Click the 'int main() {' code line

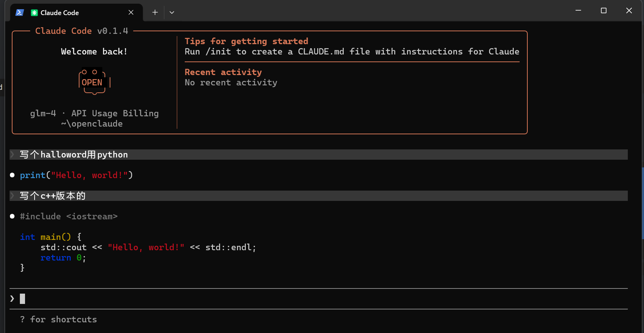pyautogui.click(x=51, y=237)
